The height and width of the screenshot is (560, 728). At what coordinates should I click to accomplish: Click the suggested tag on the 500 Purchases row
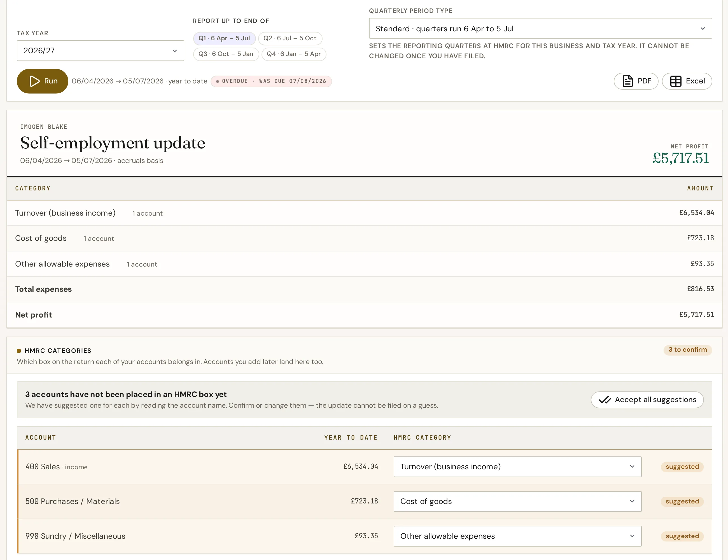coord(682,501)
